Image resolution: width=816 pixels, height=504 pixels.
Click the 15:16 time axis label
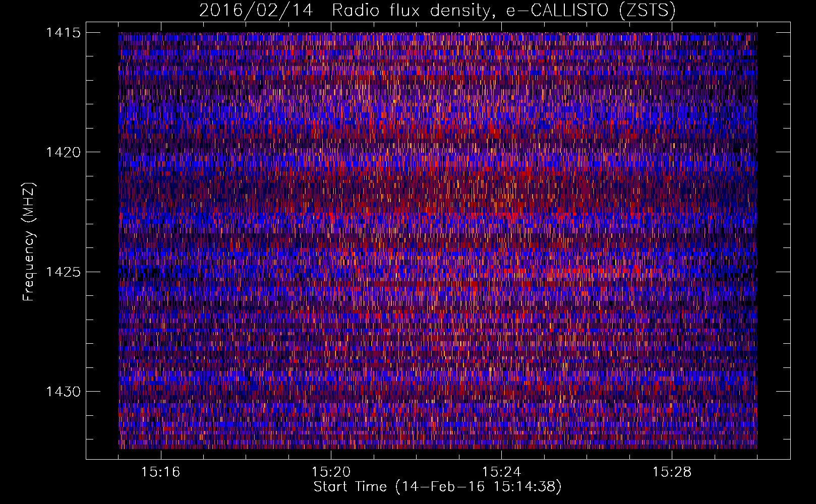point(160,472)
